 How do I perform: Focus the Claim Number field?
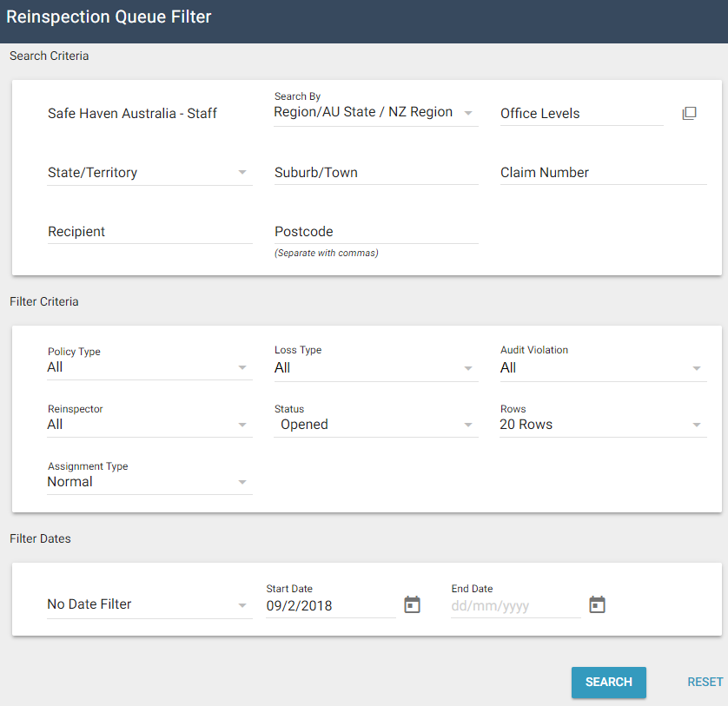point(602,173)
